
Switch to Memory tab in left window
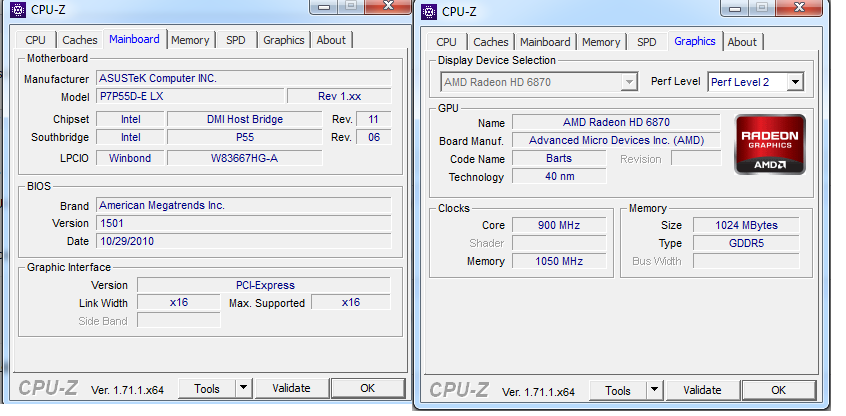190,40
